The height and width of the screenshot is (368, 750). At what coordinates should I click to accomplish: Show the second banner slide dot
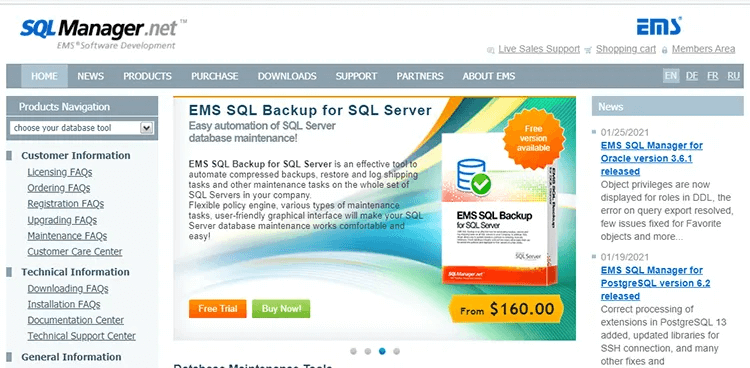(368, 351)
